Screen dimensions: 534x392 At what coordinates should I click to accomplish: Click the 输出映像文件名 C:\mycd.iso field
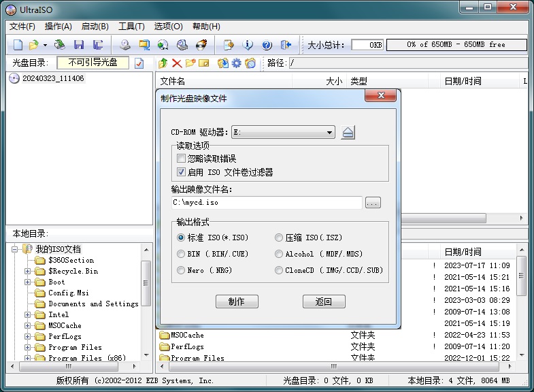(267, 203)
